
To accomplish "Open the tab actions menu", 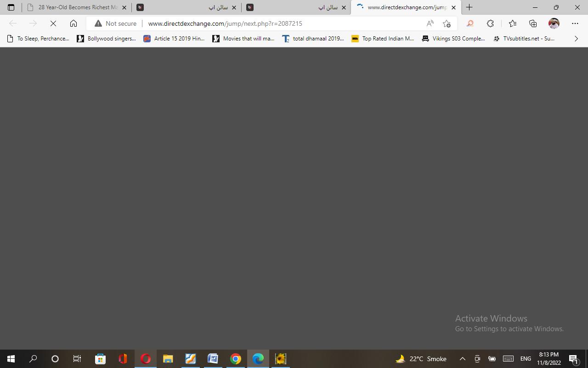I will [x=11, y=7].
